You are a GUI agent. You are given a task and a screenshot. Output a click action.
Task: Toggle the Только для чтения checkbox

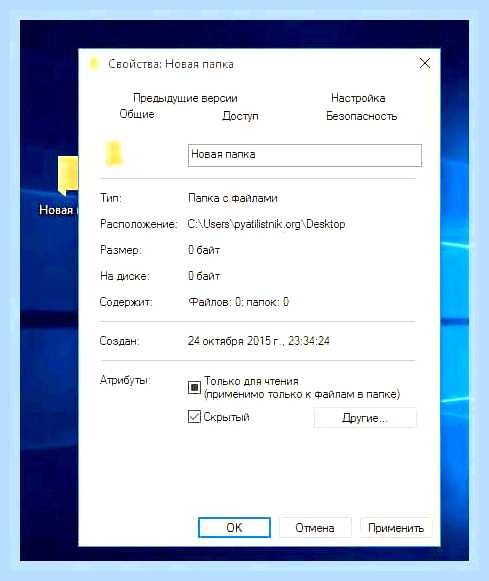tap(194, 388)
